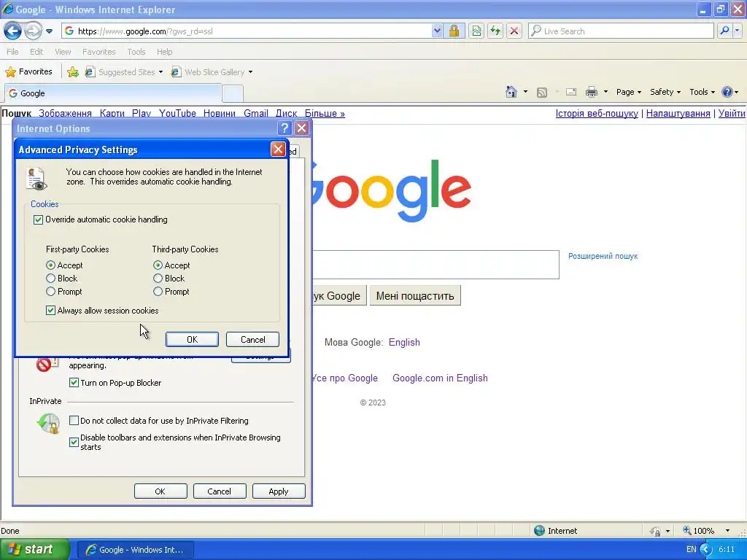Viewport: 747px width, 560px height.
Task: Select the Google browser tab
Action: tap(113, 93)
